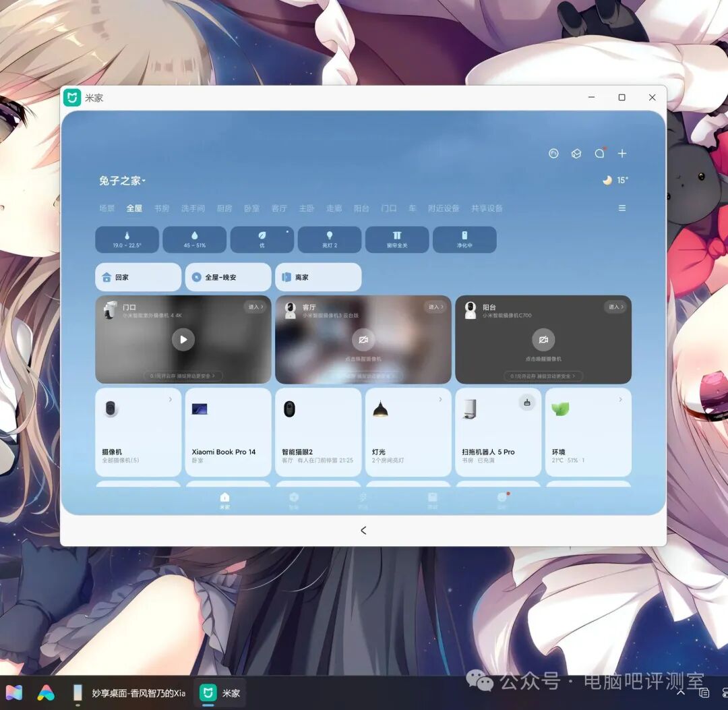This screenshot has width=728, height=710.
Task: Click the temperature status chip 19.0~22.5°
Action: point(127,239)
